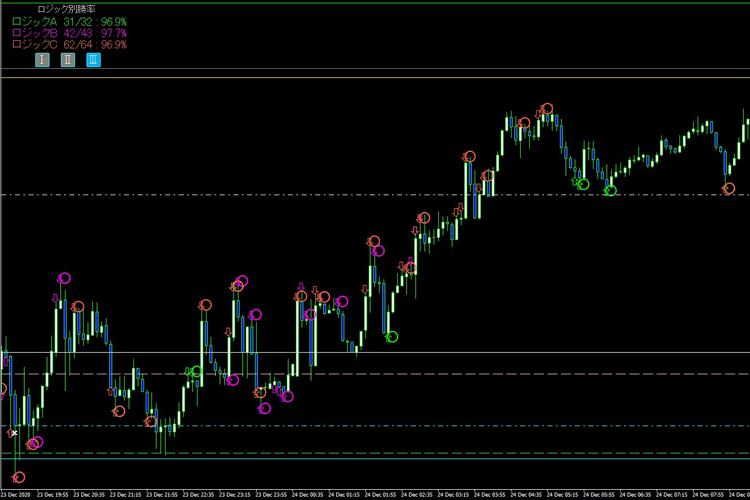Screen dimensions: 750x500
Task: Click the leftmost green signal circle
Action: 196,372
